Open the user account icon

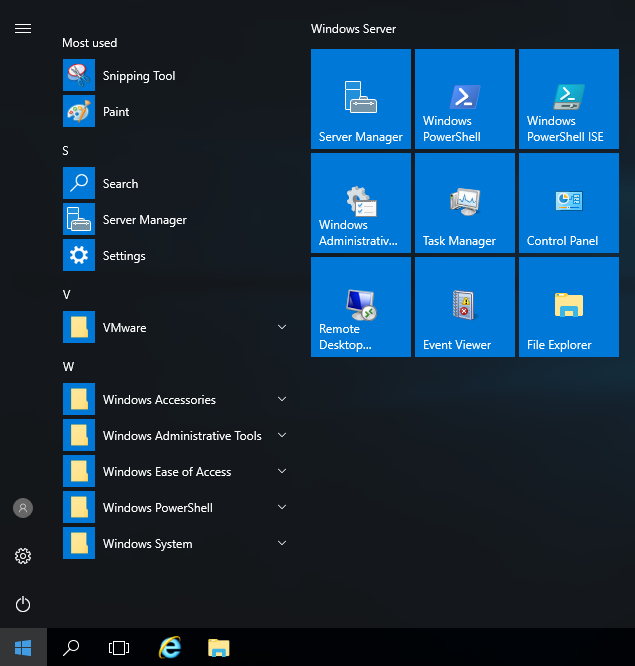23,508
